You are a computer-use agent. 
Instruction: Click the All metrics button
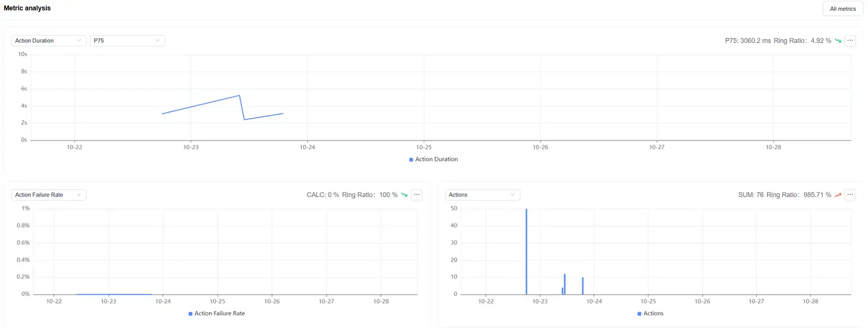coord(843,9)
